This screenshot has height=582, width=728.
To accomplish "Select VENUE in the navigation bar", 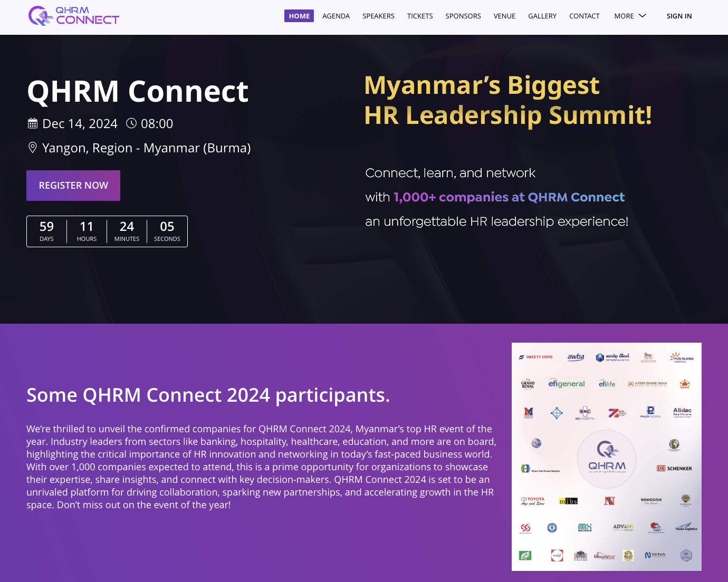I will (504, 16).
